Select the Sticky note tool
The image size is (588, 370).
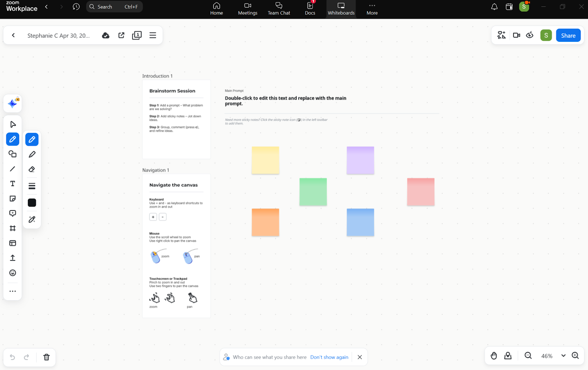pyautogui.click(x=13, y=199)
